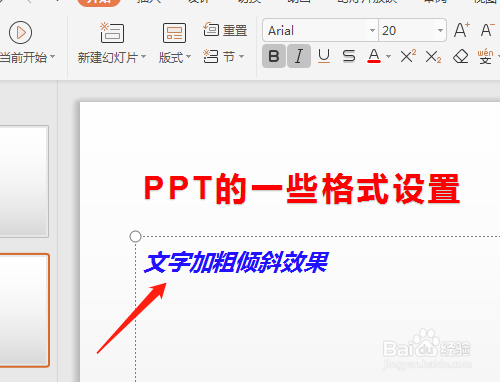
Task: Click the title text PPT的一些格式设置
Action: pos(302,189)
